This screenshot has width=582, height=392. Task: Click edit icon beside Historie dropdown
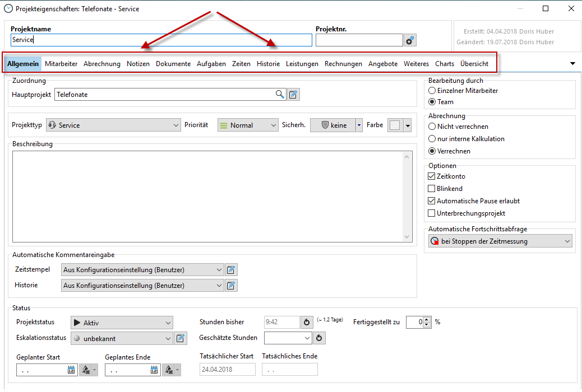231,286
